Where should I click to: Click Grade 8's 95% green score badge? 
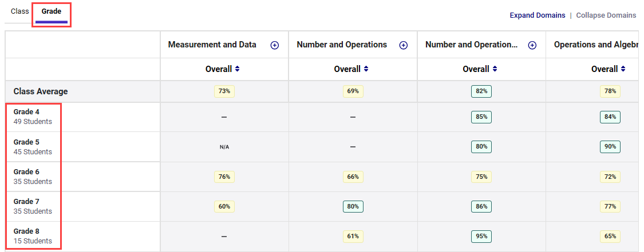481,236
